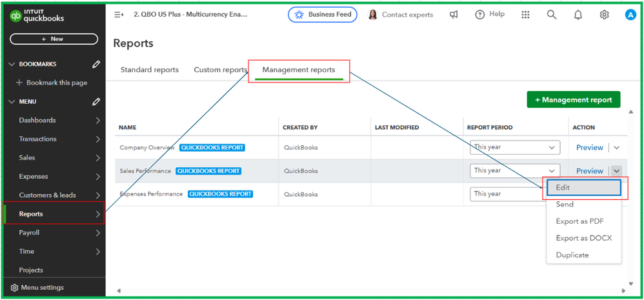Choose Export as PDF option
The width and height of the screenshot is (644, 300).
coord(579,221)
